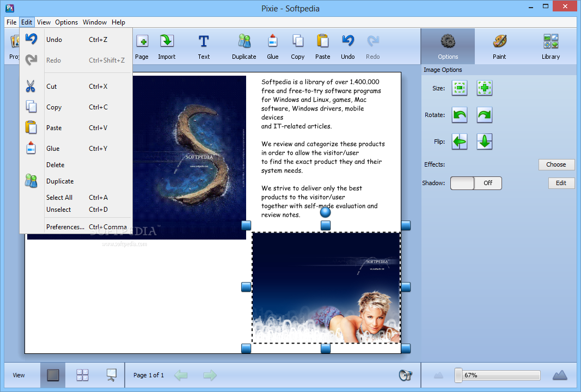The height and width of the screenshot is (392, 581).
Task: Switch to grid thumbnails view icon
Action: [x=82, y=375]
